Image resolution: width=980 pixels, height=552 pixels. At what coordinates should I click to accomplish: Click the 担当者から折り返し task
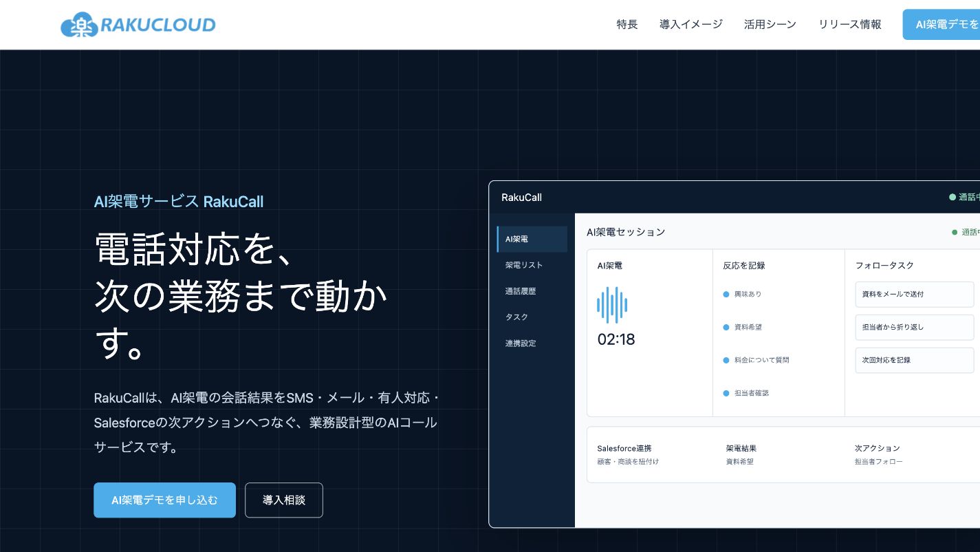(915, 328)
